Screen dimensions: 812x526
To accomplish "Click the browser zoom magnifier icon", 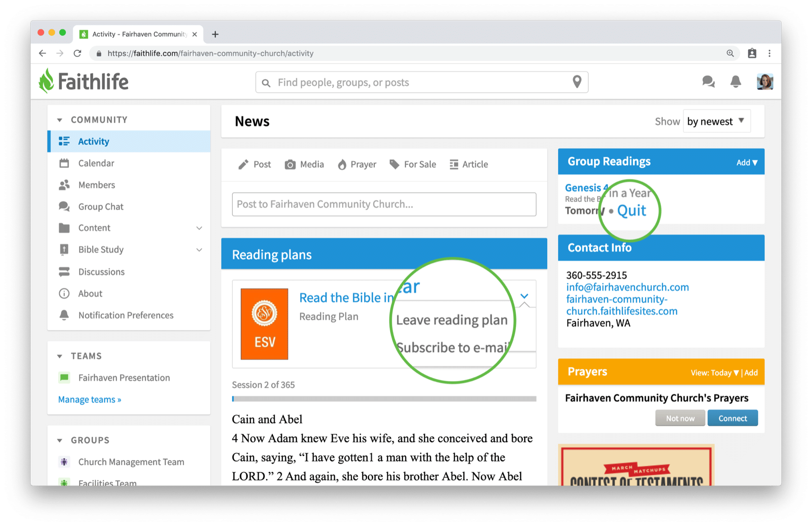I will (x=730, y=53).
